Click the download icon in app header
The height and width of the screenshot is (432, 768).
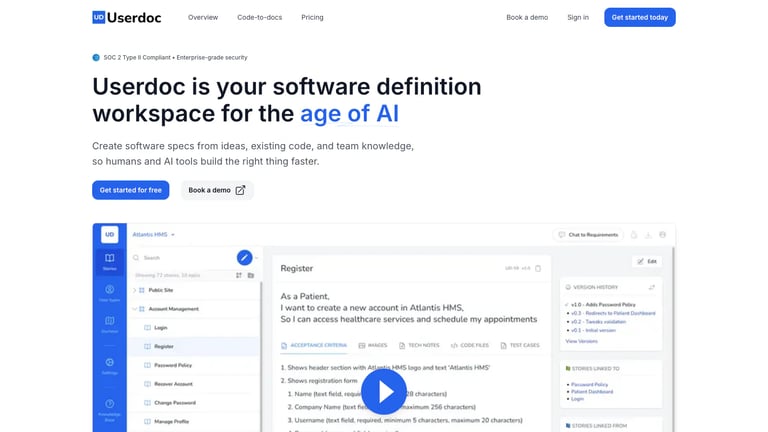click(648, 235)
